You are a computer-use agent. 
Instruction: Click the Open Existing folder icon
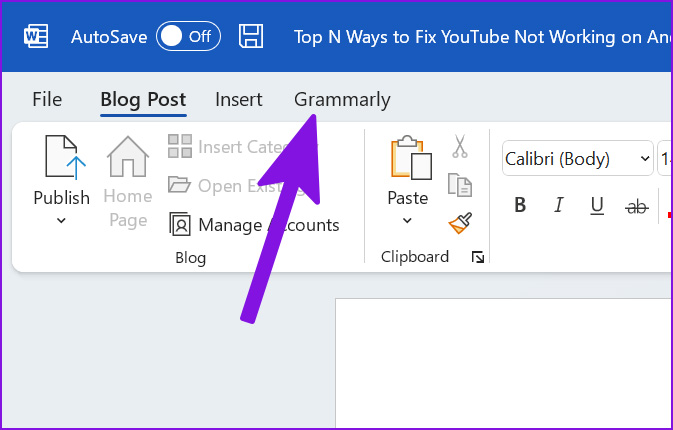point(179,185)
